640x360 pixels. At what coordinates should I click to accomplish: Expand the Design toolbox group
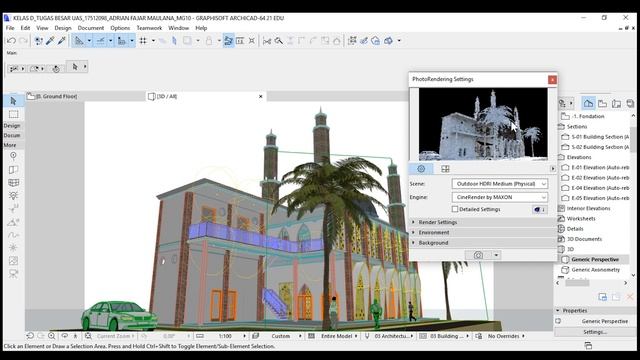(12, 126)
